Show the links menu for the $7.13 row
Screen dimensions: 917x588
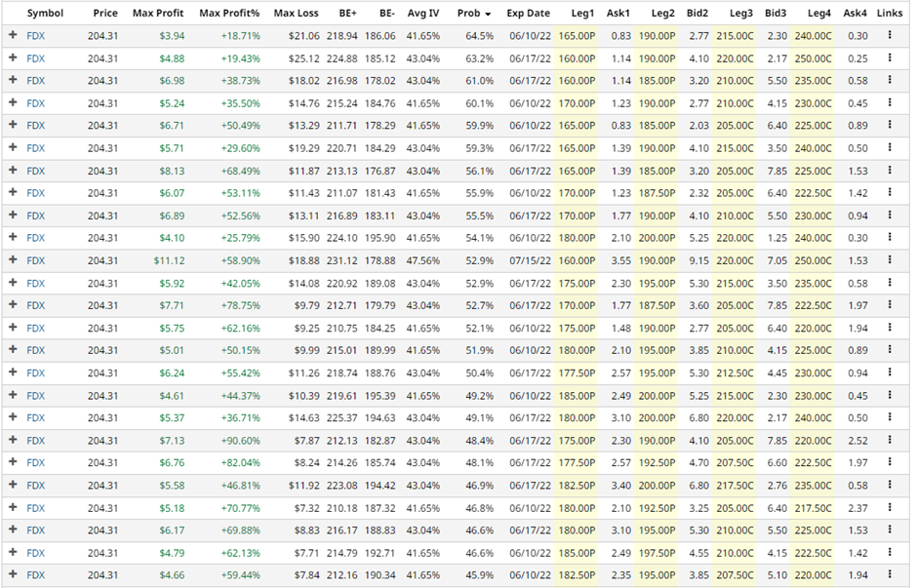[x=890, y=440]
